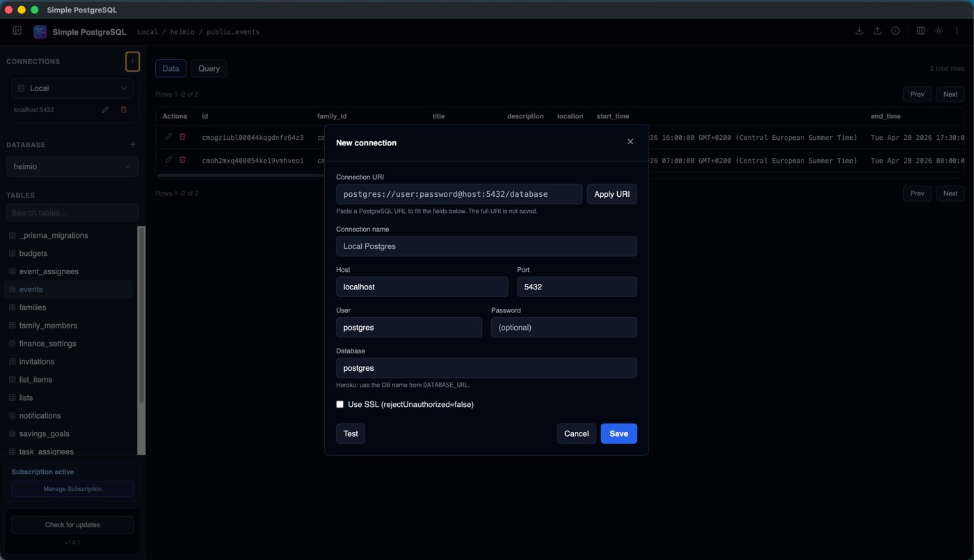The image size is (974, 560).
Task: Open the heimio database dropdown
Action: pos(72,166)
